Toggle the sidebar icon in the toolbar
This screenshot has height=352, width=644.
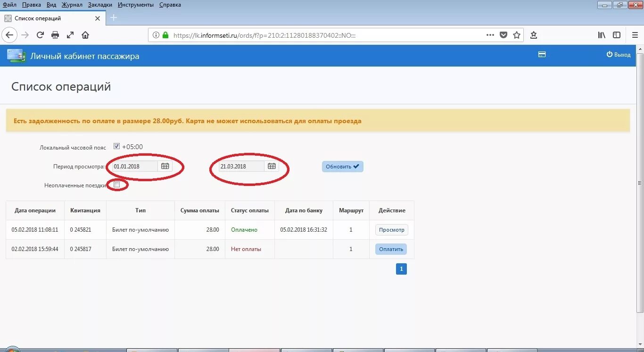point(617,35)
